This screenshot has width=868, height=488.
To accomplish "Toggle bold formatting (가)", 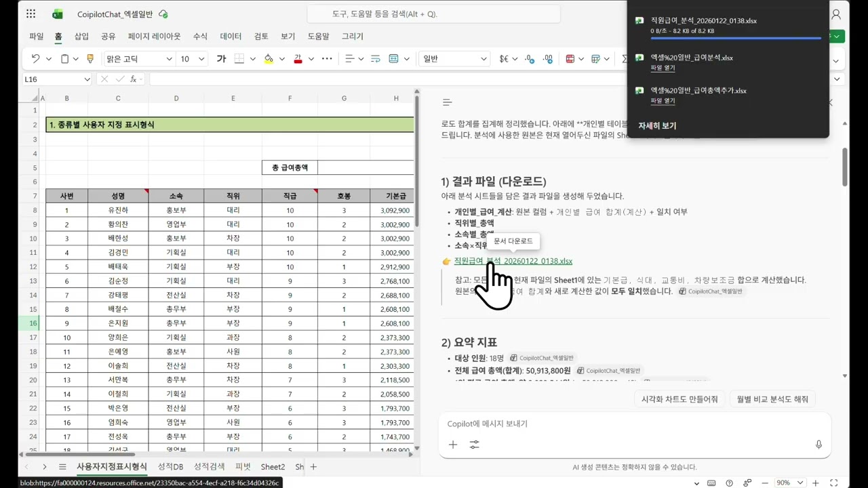I will click(x=221, y=59).
